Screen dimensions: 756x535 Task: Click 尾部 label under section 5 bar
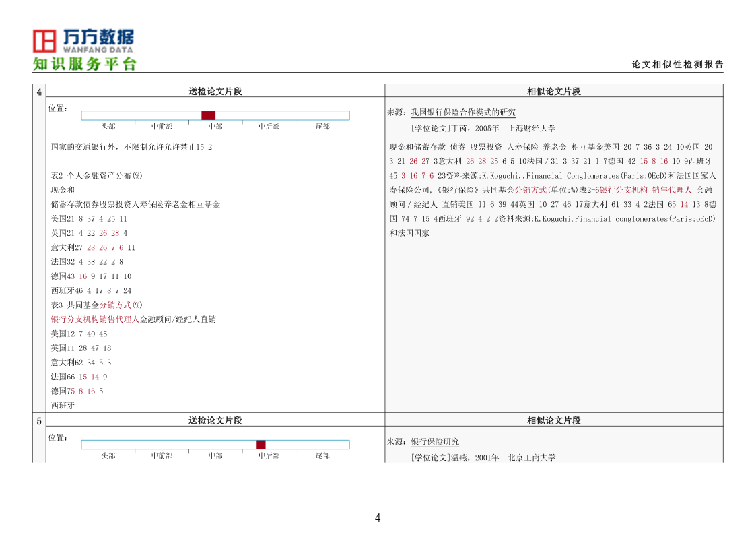(x=322, y=455)
